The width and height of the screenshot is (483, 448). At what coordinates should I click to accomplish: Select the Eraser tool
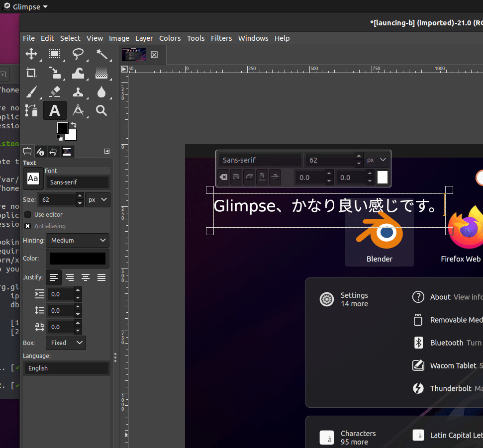coord(55,91)
